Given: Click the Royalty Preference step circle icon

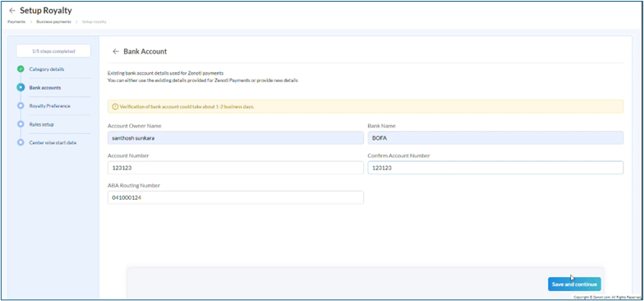Looking at the screenshot, I should coord(21,105).
